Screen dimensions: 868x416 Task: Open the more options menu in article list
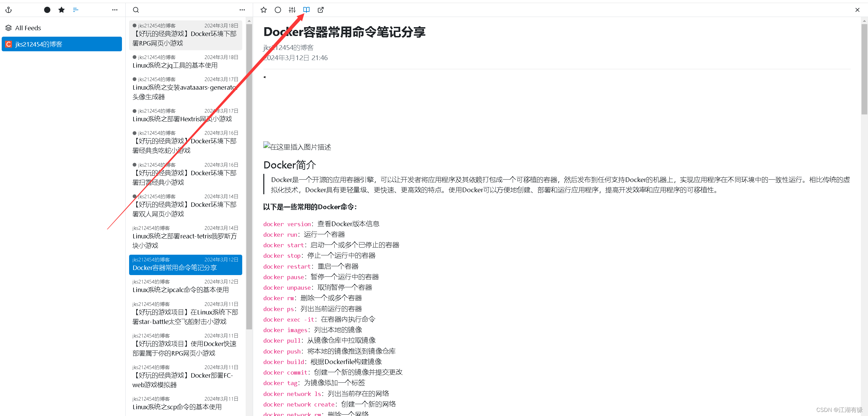click(x=242, y=10)
